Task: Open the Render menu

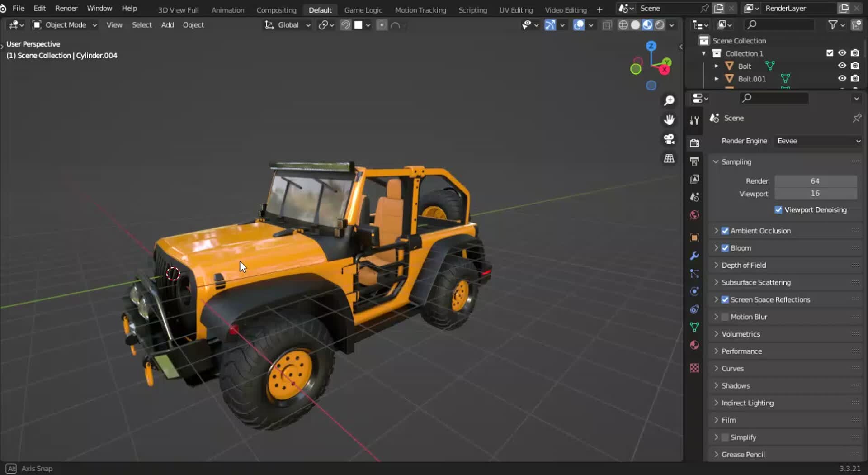Action: (66, 8)
